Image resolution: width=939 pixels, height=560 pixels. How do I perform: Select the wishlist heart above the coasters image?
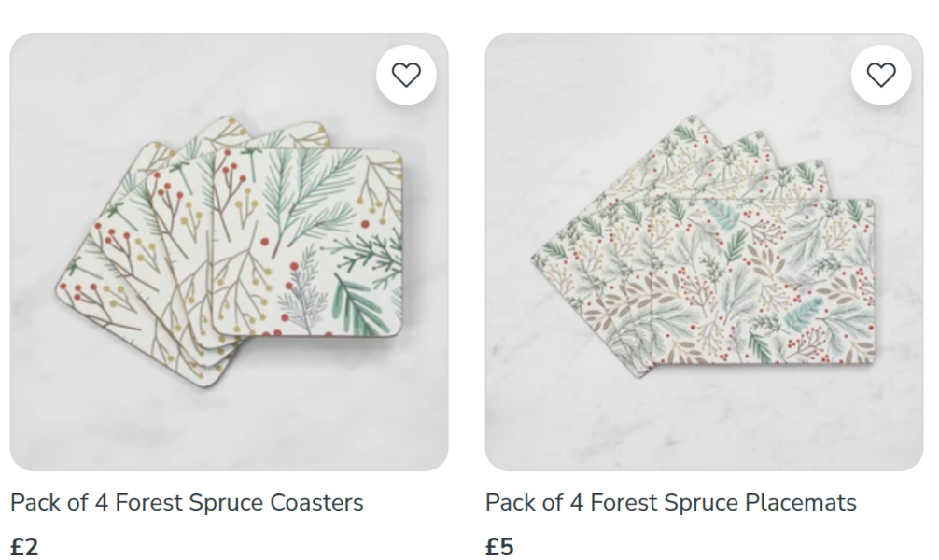click(x=405, y=77)
